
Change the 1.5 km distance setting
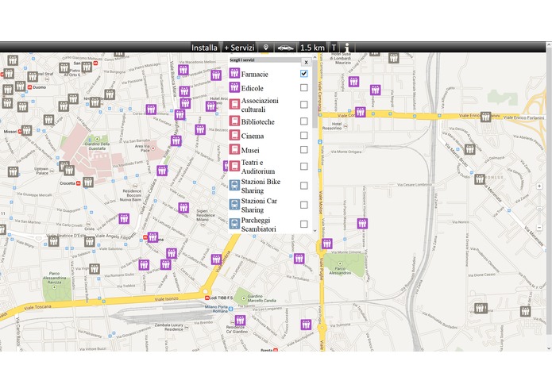(312, 48)
